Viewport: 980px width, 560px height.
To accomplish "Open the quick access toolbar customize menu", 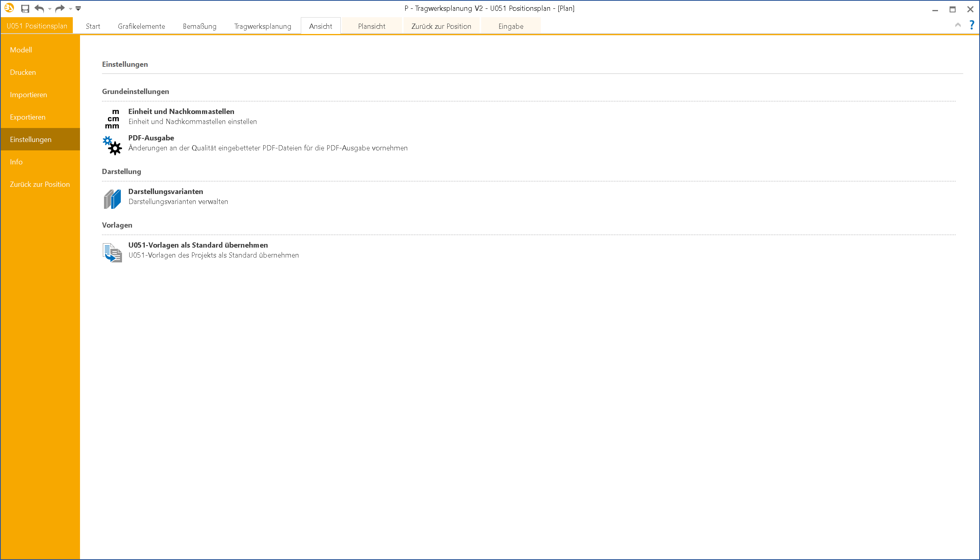I will [x=78, y=8].
